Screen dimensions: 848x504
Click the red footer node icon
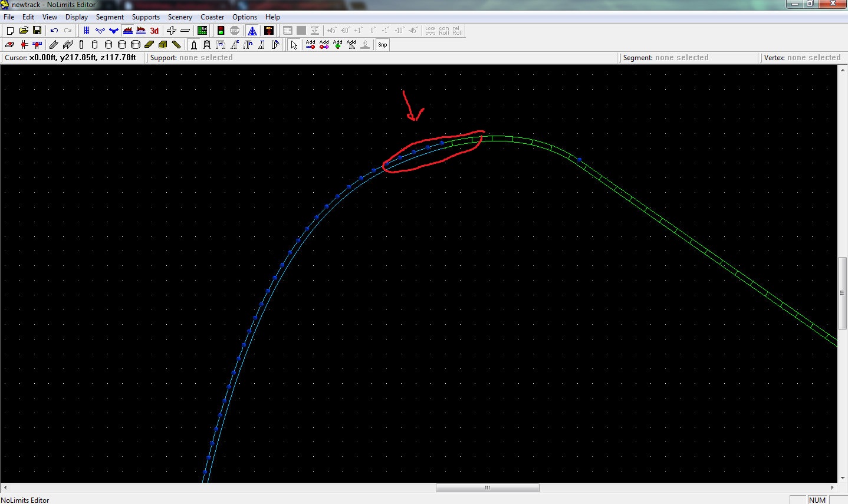coord(9,45)
